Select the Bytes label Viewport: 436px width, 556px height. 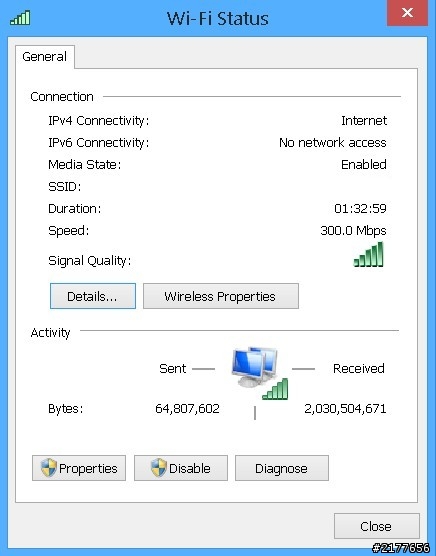tap(66, 409)
